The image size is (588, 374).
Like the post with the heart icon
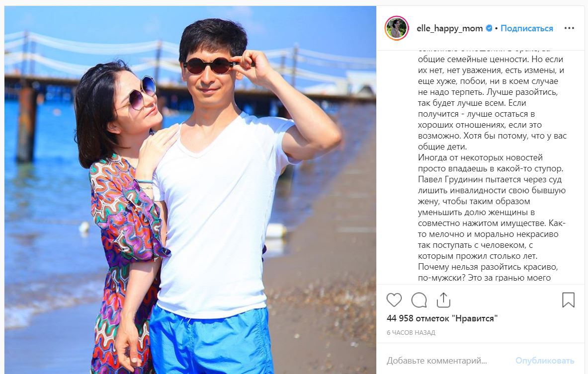[x=394, y=300]
